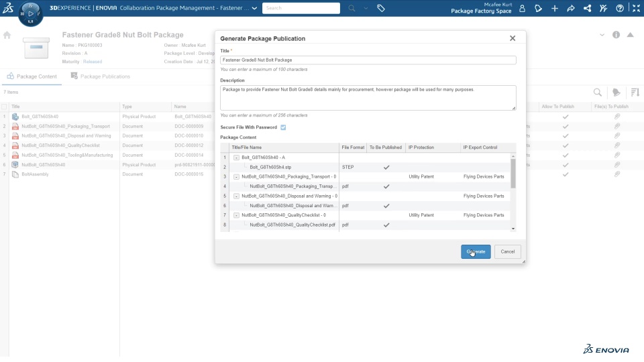Open the Information icon panel
This screenshot has height=362, width=644.
coord(616,35)
